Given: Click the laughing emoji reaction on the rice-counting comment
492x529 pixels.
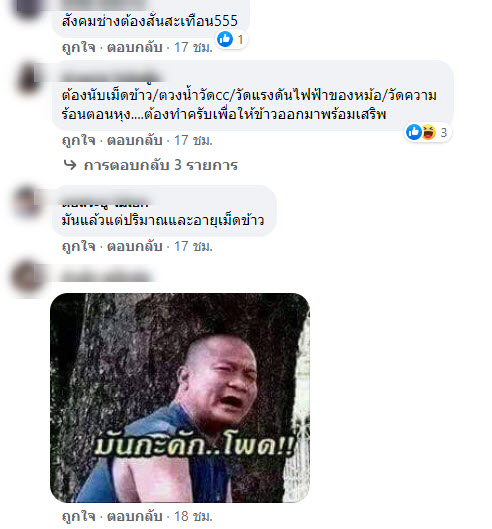Looking at the screenshot, I should click(429, 132).
